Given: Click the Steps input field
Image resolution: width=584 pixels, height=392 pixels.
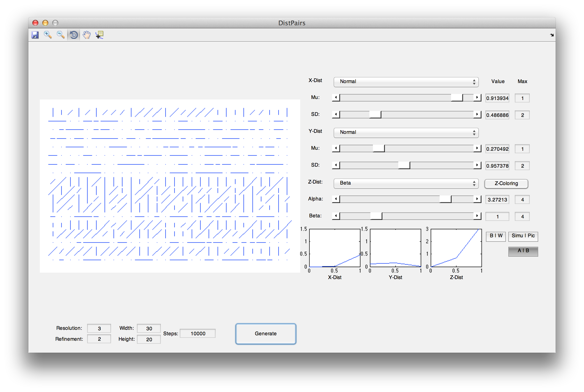Looking at the screenshot, I should point(198,334).
